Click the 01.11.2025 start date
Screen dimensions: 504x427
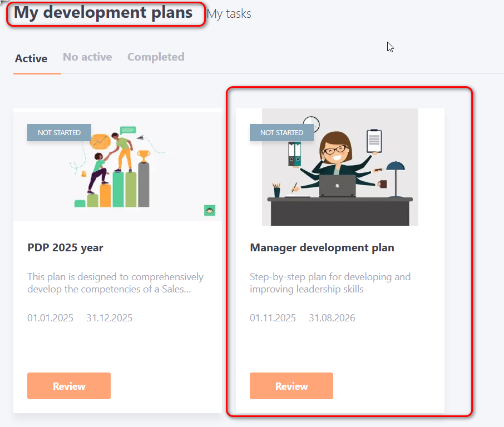[x=273, y=318]
